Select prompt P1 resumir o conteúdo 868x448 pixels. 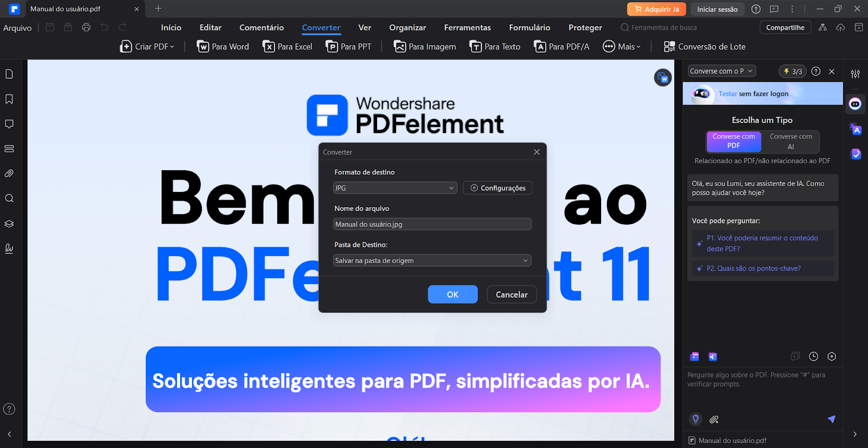click(x=763, y=244)
